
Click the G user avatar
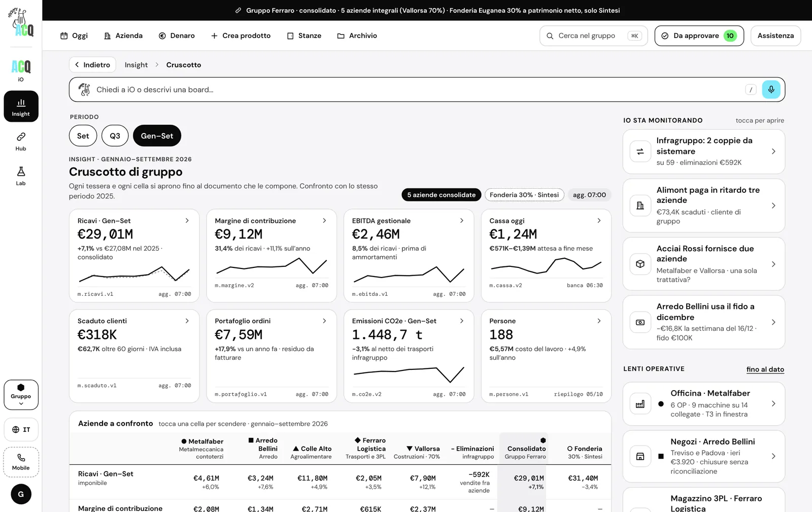(21, 494)
